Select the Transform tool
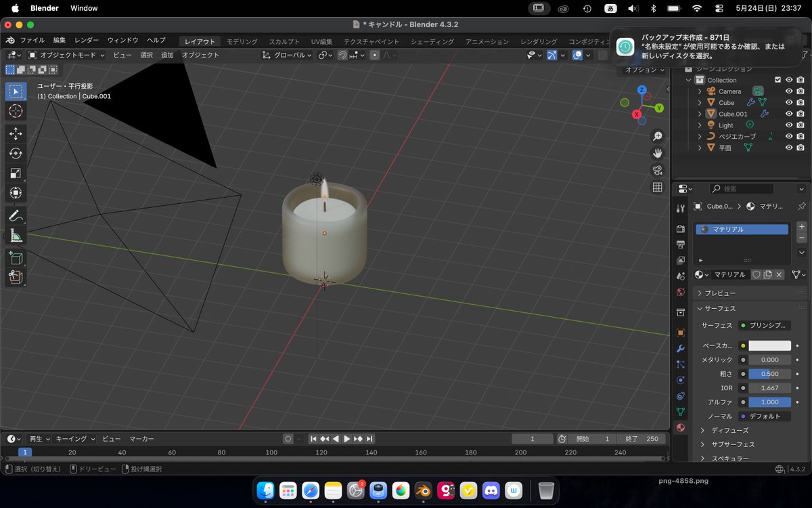Viewport: 812px width, 508px height. (x=16, y=193)
